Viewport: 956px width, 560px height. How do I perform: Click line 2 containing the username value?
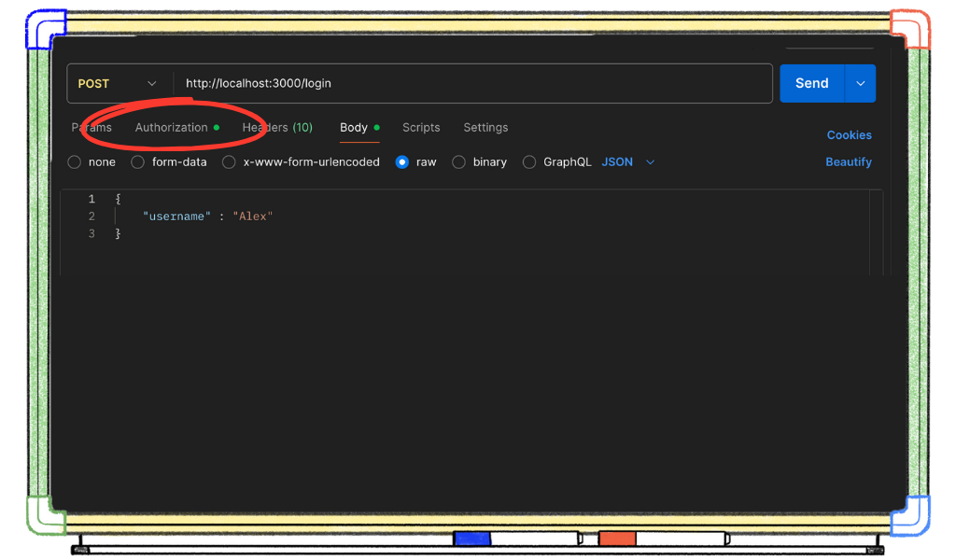(x=209, y=216)
